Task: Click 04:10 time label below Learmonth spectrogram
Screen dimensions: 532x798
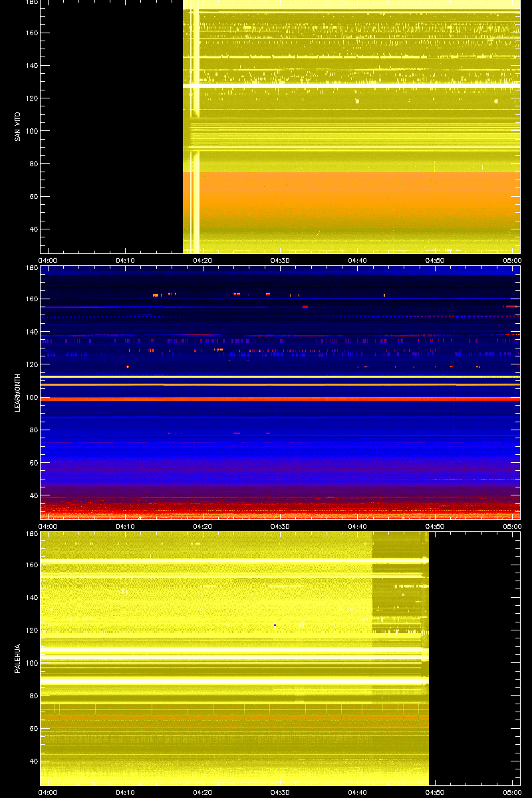Action: tap(126, 526)
